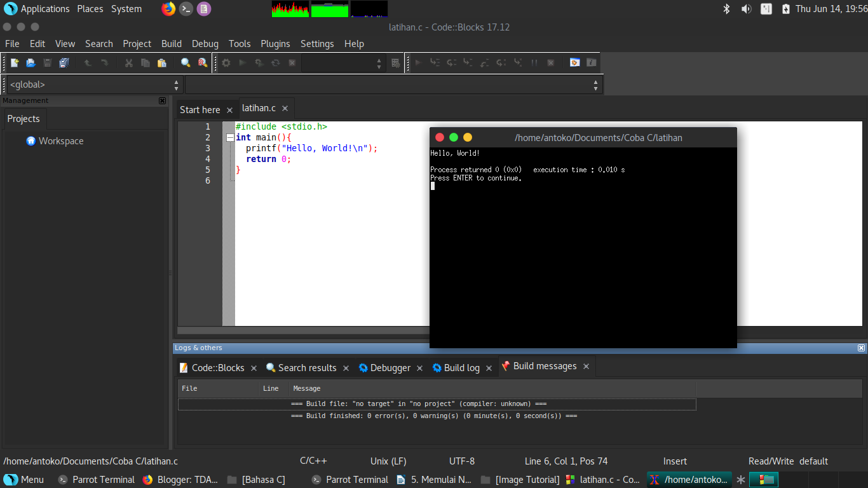
Task: Click the Save all files icon
Action: [63, 62]
